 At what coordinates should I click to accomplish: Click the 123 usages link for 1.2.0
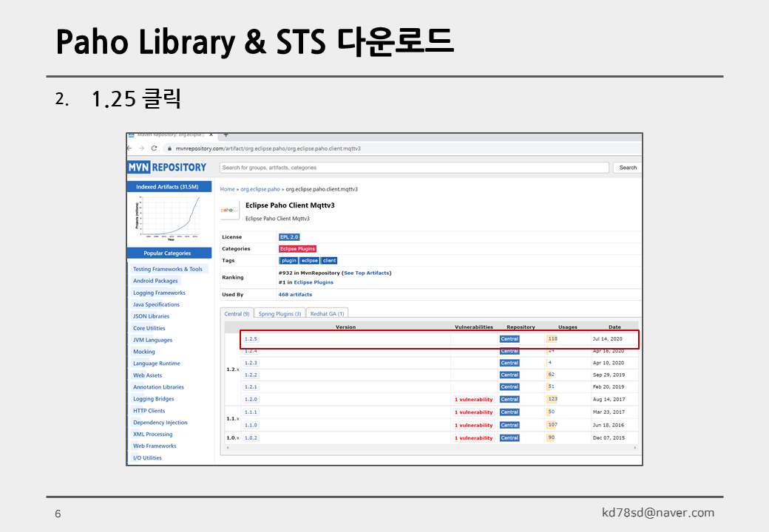[553, 399]
